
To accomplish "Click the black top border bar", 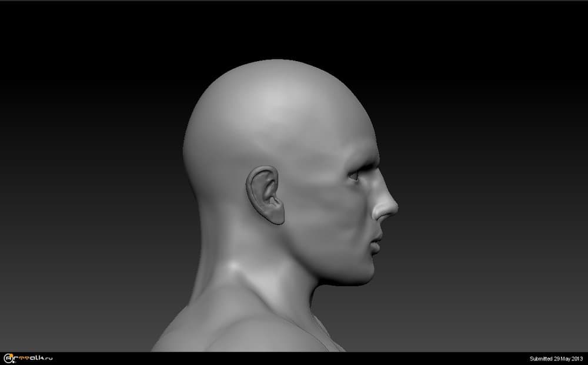I will (294, 1).
